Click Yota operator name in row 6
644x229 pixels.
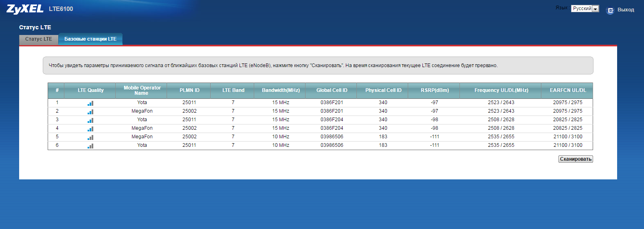coord(142,145)
